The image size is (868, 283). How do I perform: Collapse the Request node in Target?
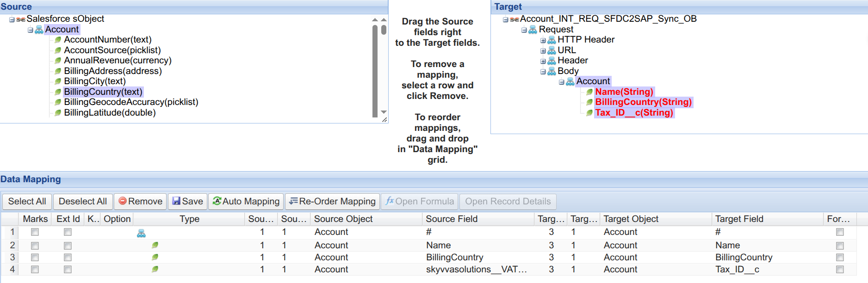[x=524, y=30]
